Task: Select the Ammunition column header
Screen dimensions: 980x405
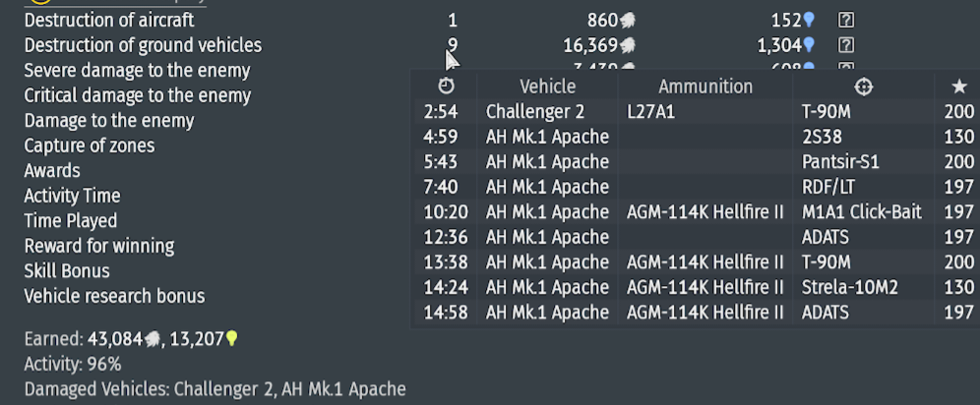Action: 705,87
